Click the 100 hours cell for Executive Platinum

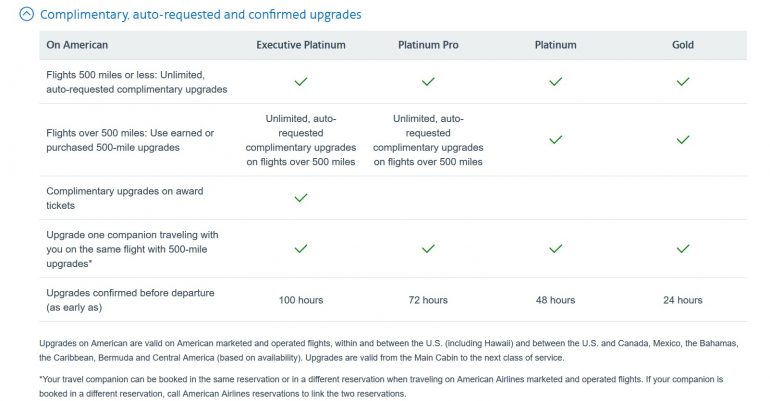(300, 300)
